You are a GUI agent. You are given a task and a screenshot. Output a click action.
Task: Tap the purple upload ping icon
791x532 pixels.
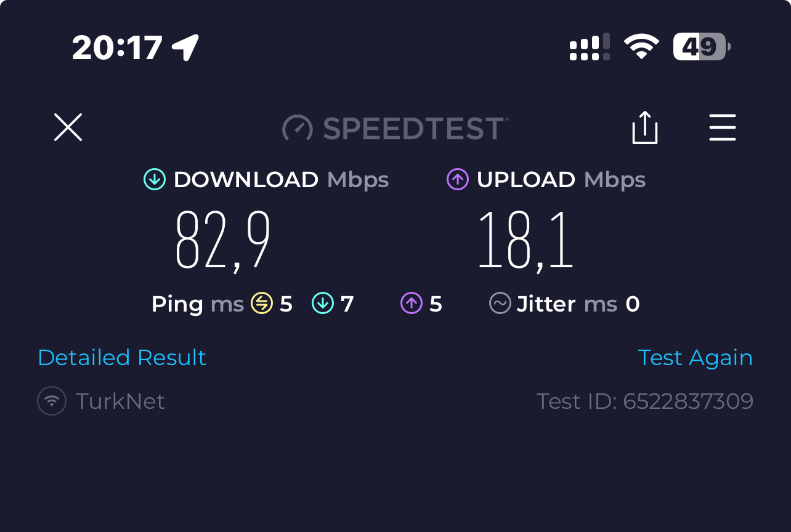(x=412, y=303)
